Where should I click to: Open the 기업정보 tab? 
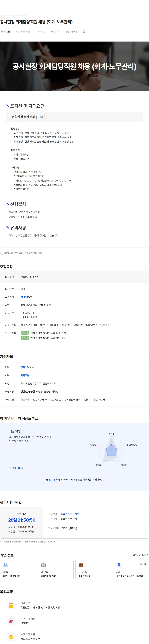click(40, 32)
